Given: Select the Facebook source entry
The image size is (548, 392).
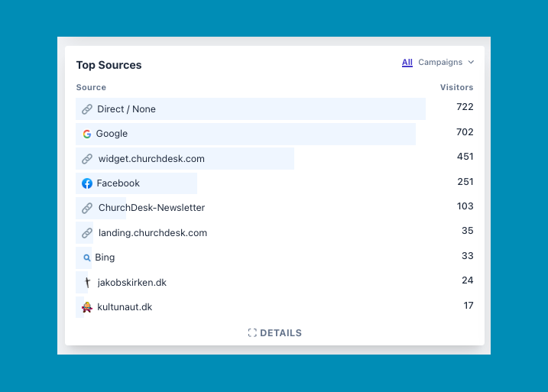Looking at the screenshot, I should click(118, 183).
